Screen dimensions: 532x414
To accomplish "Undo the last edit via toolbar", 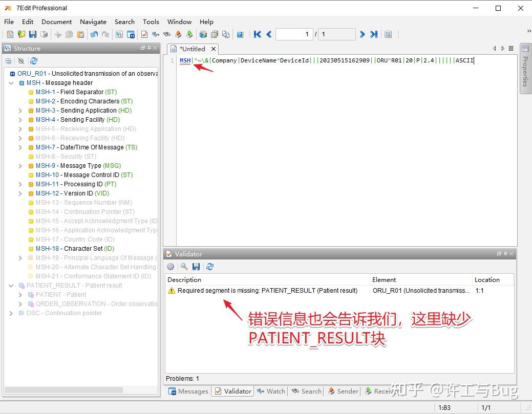I will [x=95, y=34].
